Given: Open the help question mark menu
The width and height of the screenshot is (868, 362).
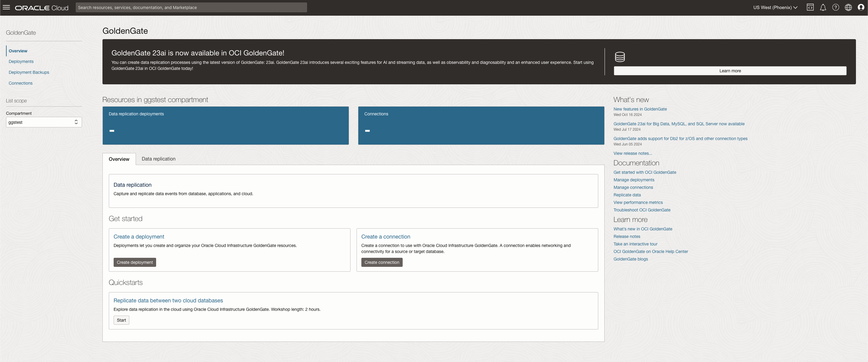Looking at the screenshot, I should coord(836,8).
